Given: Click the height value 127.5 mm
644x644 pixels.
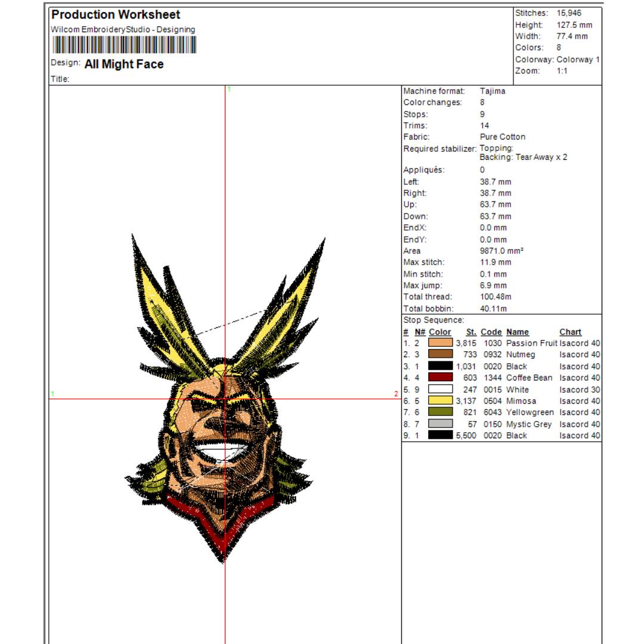Looking at the screenshot, I should tap(574, 25).
